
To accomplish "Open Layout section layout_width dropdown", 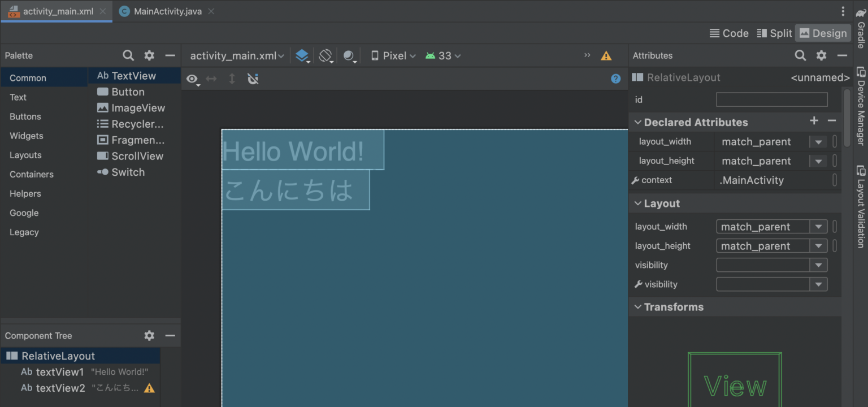I will (x=818, y=227).
